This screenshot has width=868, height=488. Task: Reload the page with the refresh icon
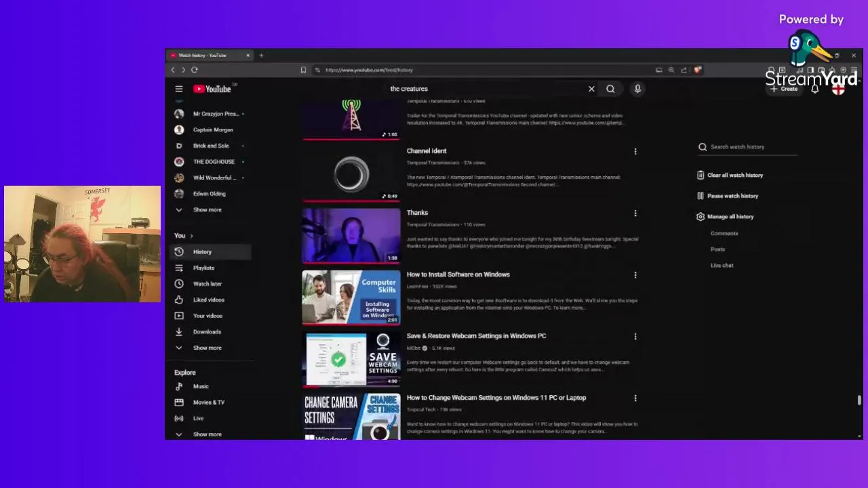[195, 70]
